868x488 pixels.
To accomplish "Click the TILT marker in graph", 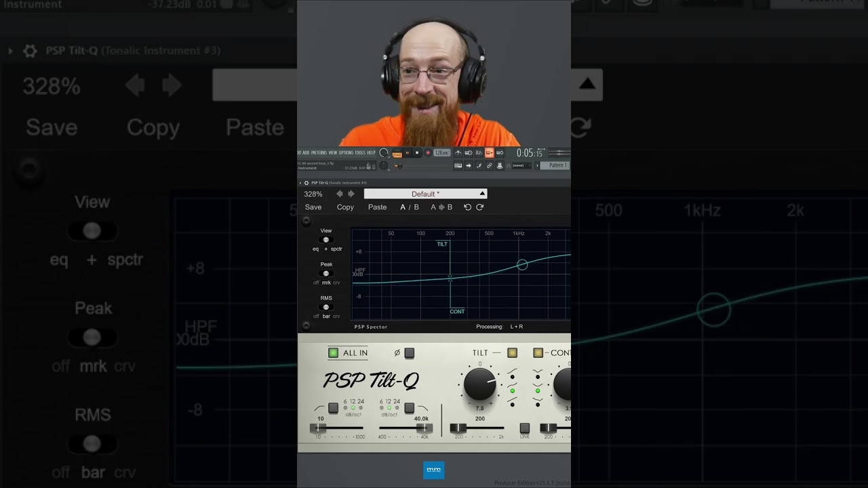I will (x=442, y=244).
